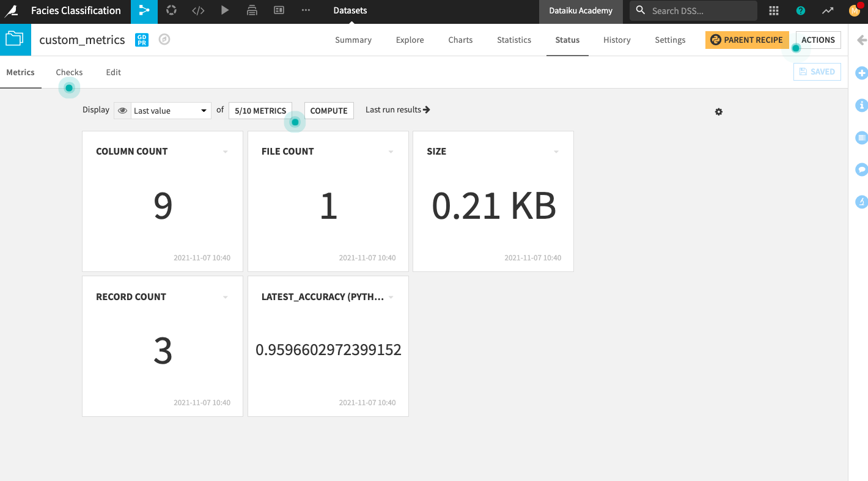The height and width of the screenshot is (481, 868).
Task: Open the Flow view icon
Action: tap(144, 10)
